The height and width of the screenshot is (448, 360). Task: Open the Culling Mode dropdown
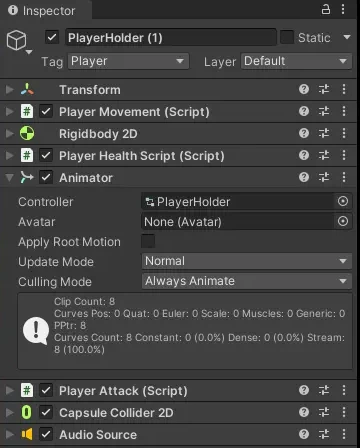(247, 281)
